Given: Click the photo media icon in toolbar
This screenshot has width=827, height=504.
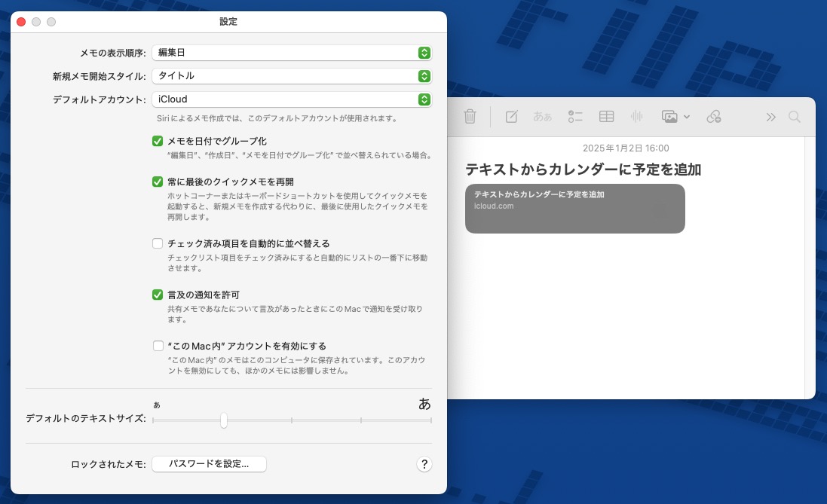Looking at the screenshot, I should point(669,117).
